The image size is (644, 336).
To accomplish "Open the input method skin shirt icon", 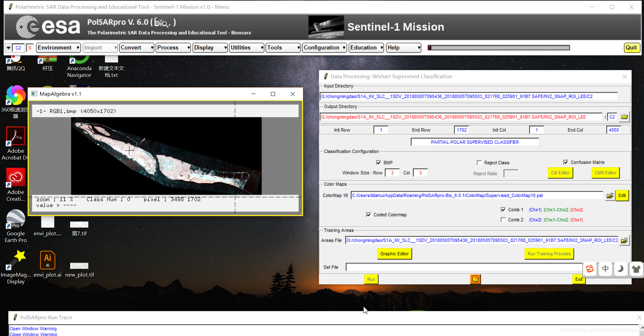I will coord(636,269).
